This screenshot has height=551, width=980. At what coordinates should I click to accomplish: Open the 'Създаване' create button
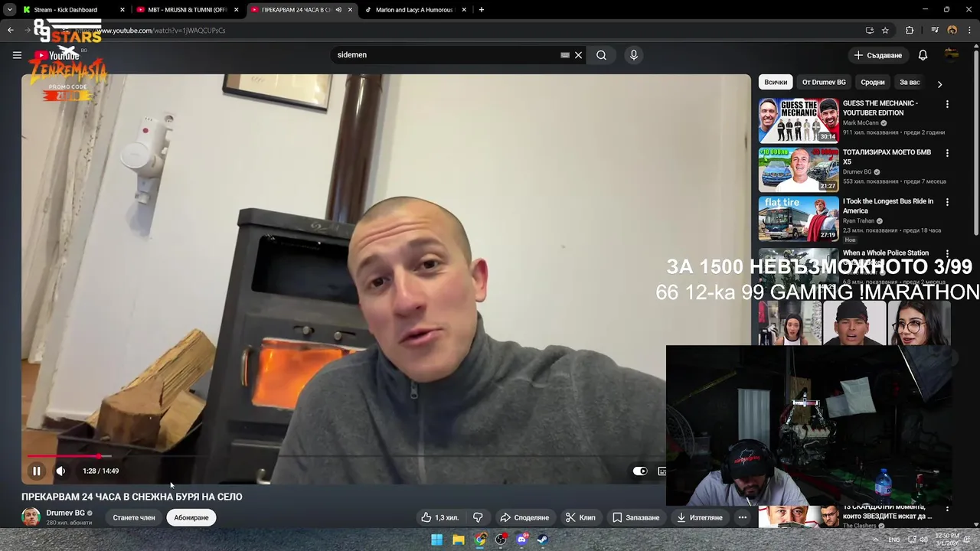(x=878, y=55)
